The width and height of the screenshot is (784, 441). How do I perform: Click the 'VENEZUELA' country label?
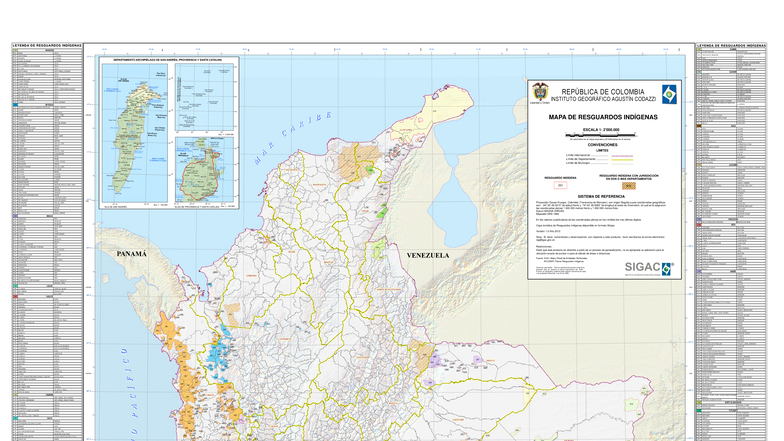428,256
